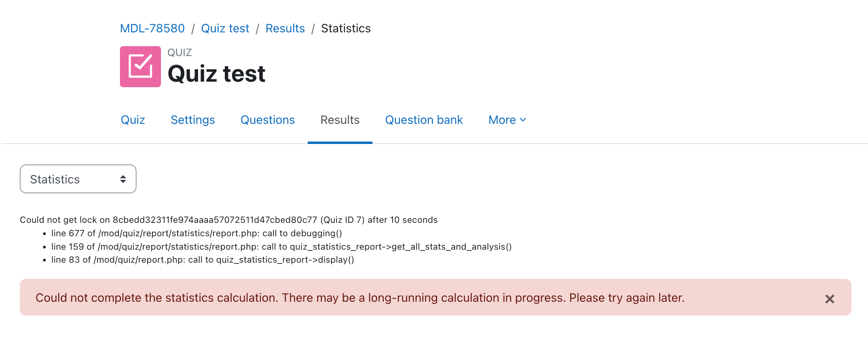Go to Quiz test breadcrumb link
868x340 pixels.
(x=225, y=28)
